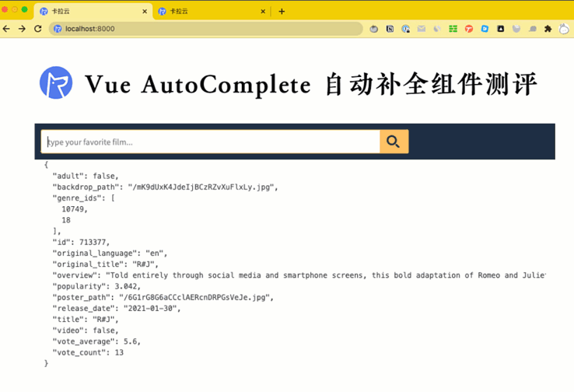574x392 pixels.
Task: Click the genre id 10749
Action: tap(75, 209)
